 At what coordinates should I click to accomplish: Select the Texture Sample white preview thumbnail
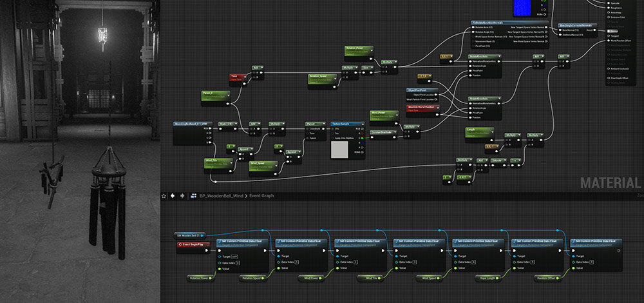tap(339, 150)
